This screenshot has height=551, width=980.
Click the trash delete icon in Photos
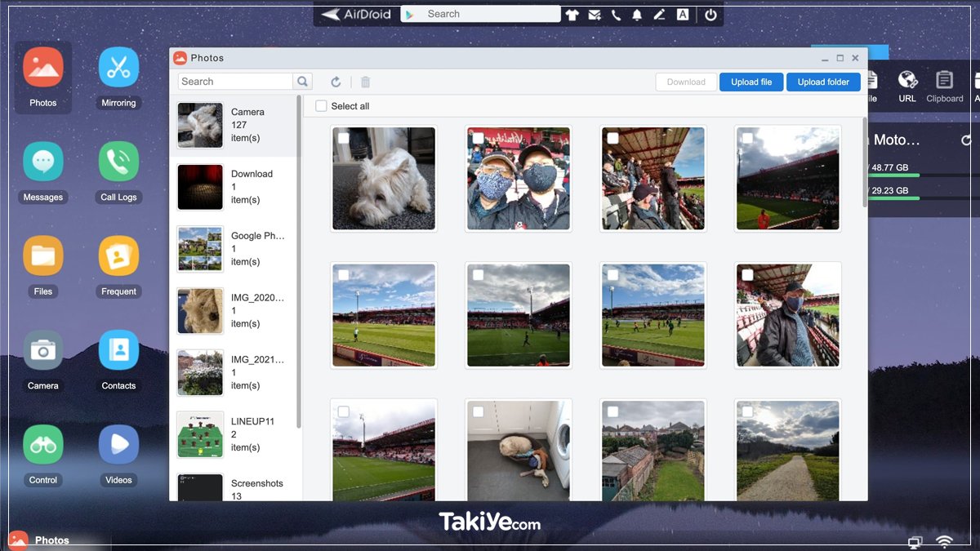(x=365, y=82)
